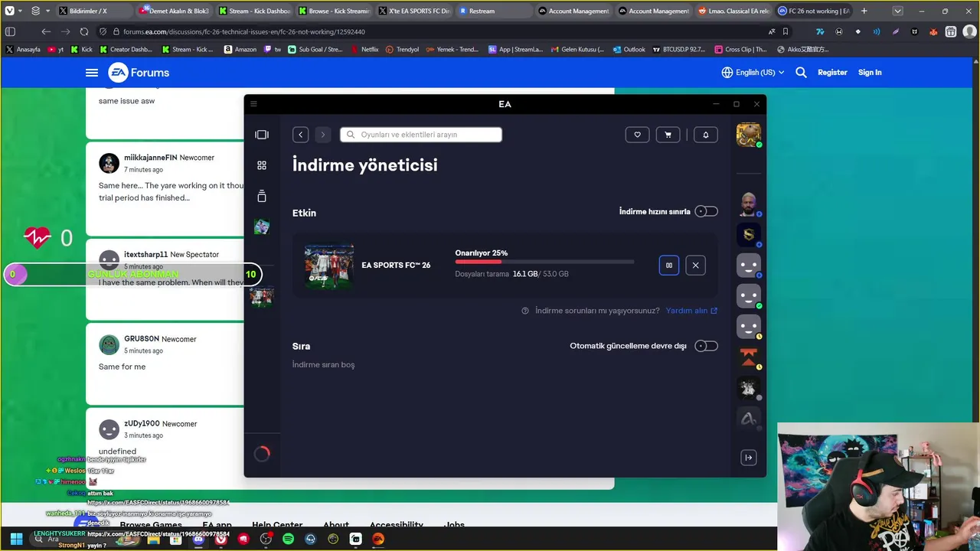Screen dimensions: 980x551
Task: Switch to the 'Browse - Kick Streaming' tab
Action: click(x=334, y=11)
